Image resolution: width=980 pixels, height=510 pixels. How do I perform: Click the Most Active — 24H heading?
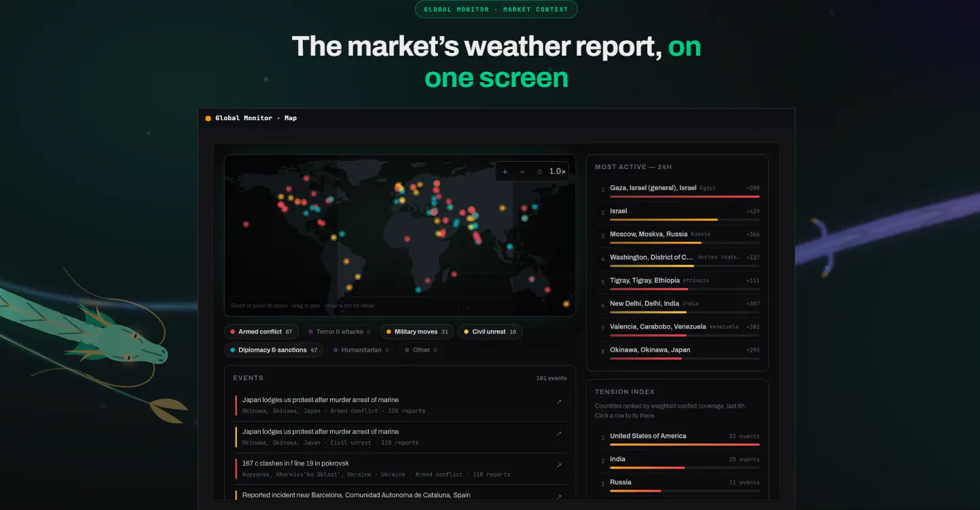633,167
